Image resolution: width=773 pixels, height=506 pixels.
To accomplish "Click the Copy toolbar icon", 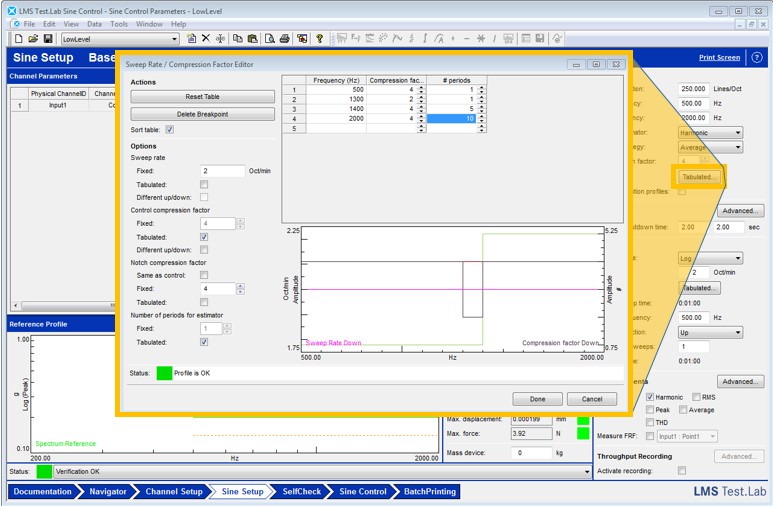I will pyautogui.click(x=238, y=39).
